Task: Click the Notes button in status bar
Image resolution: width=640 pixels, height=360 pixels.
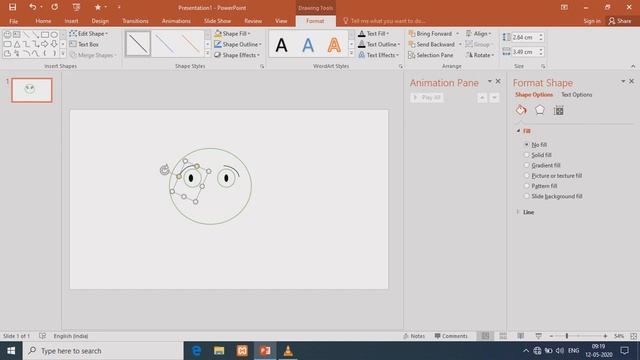Action: click(414, 336)
